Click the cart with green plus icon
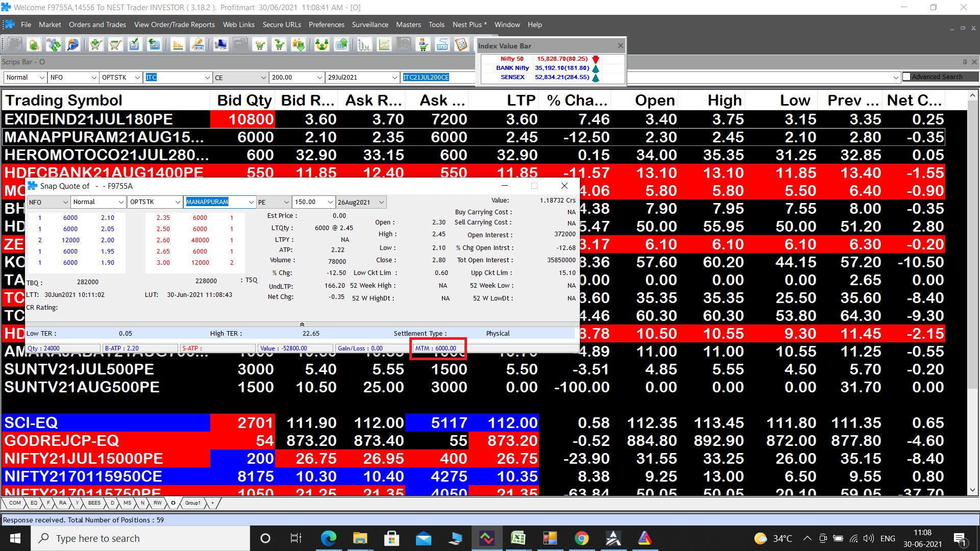Image resolution: width=980 pixels, height=551 pixels. pos(95,45)
